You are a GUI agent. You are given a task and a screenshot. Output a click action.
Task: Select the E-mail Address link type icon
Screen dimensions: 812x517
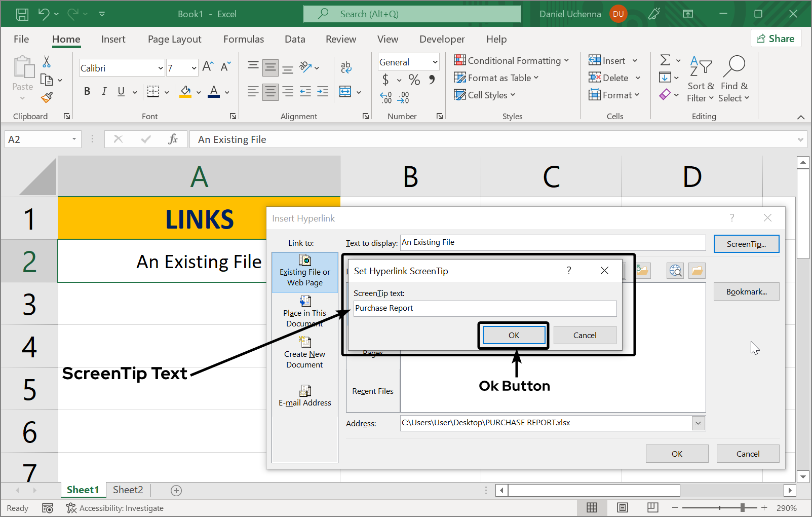304,391
